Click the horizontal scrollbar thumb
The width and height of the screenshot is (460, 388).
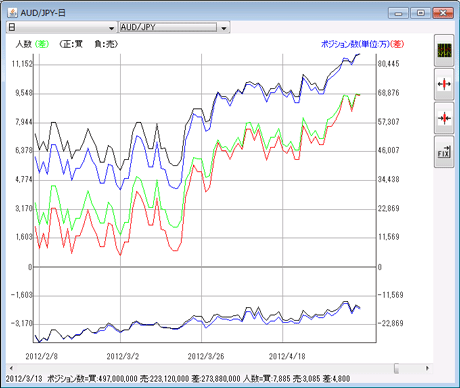(x=396, y=368)
